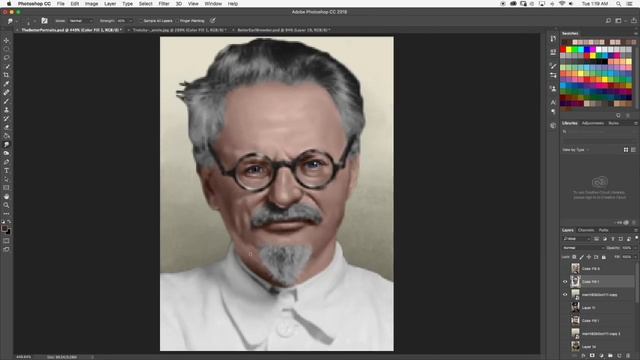Open the Filter menu
Screen dimensions: 640x360
(x=164, y=4)
